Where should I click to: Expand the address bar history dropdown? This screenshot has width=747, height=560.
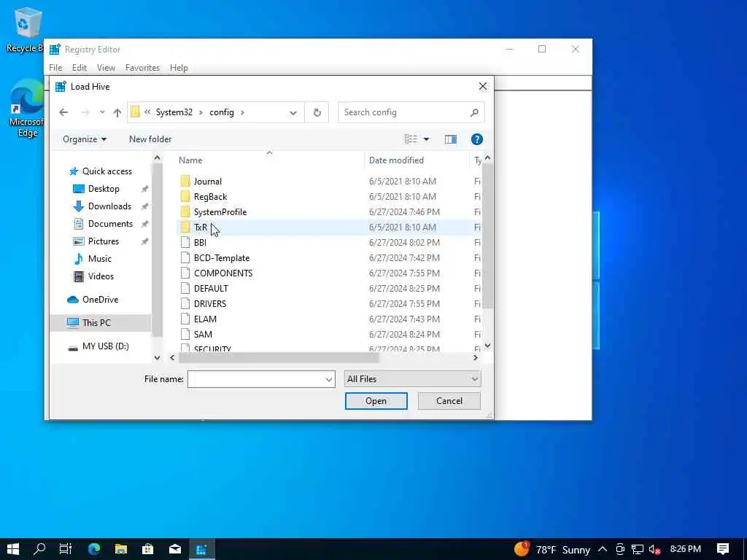(x=293, y=113)
